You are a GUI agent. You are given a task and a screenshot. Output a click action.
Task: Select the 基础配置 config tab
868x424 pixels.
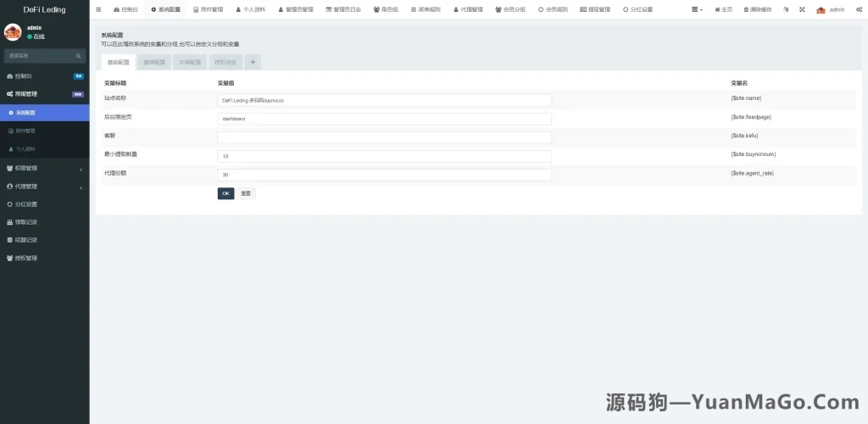118,62
